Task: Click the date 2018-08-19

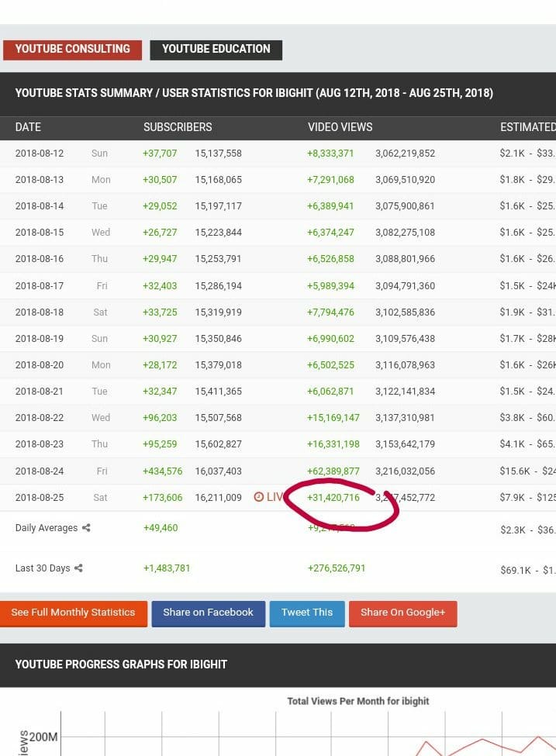Action: (40, 339)
